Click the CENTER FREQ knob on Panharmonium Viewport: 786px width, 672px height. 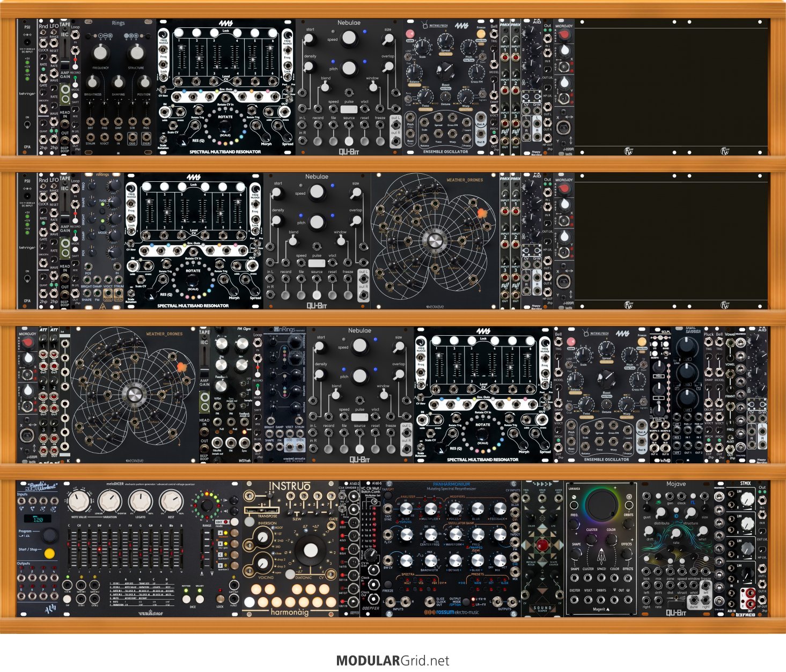430,534
